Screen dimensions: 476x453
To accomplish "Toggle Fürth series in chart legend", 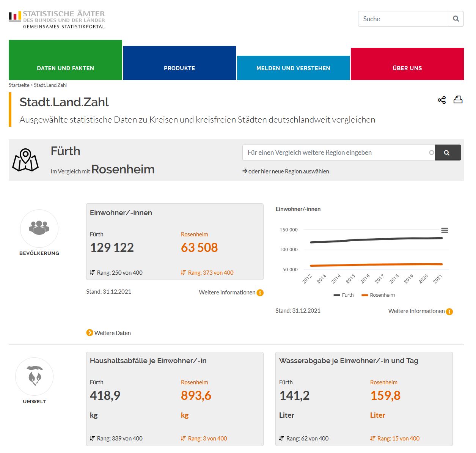I will click(x=344, y=295).
